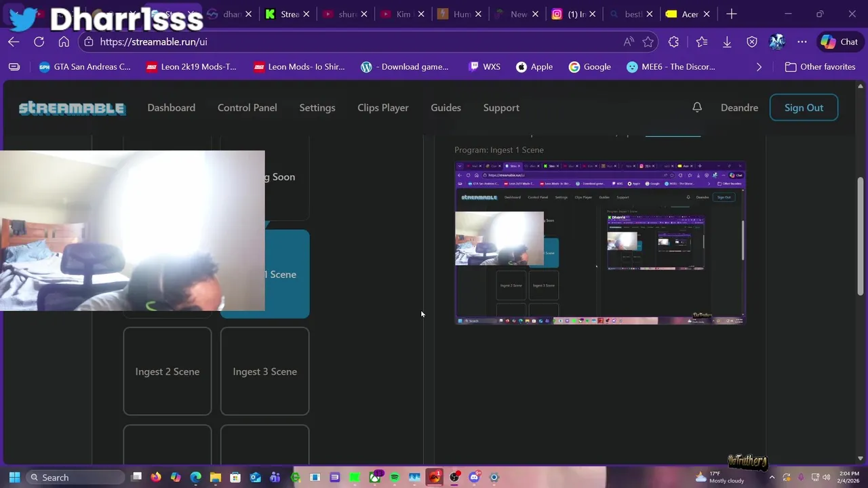
Task: Show browser downloads
Action: point(727,42)
